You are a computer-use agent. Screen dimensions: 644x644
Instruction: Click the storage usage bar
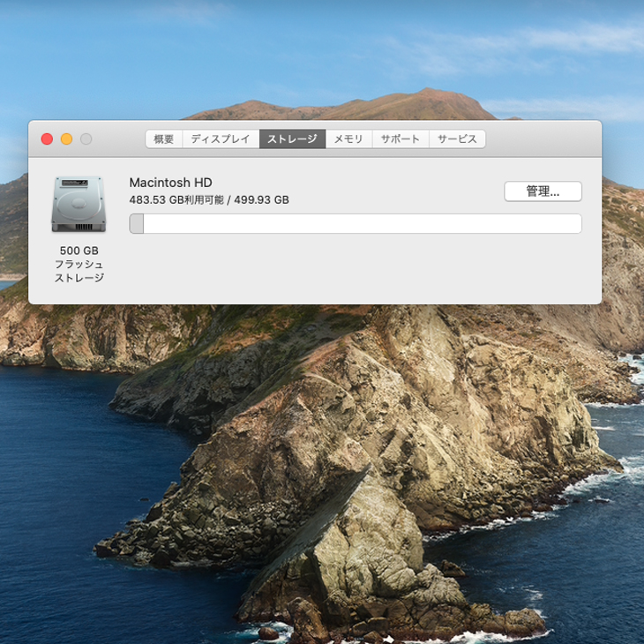(x=356, y=224)
